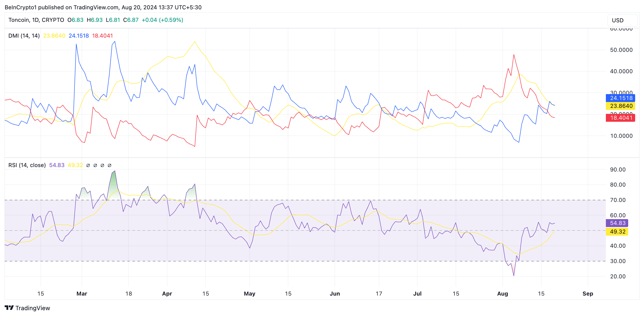Click the purple 54.83 RSI legend value

57,165
